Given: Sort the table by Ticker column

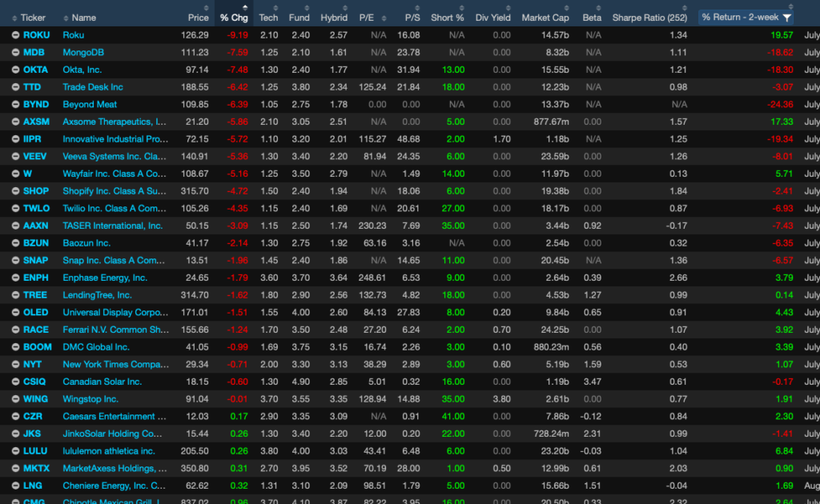Looking at the screenshot, I should (33, 18).
